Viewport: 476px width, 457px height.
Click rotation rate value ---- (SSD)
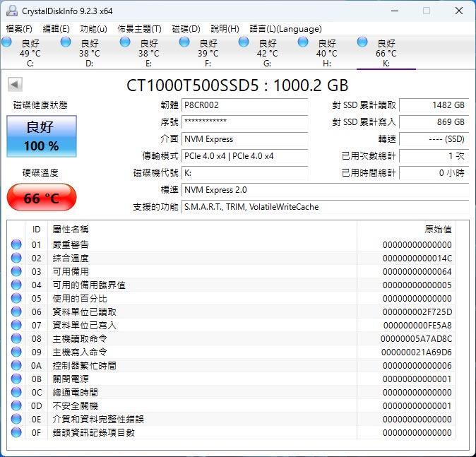tap(434, 139)
